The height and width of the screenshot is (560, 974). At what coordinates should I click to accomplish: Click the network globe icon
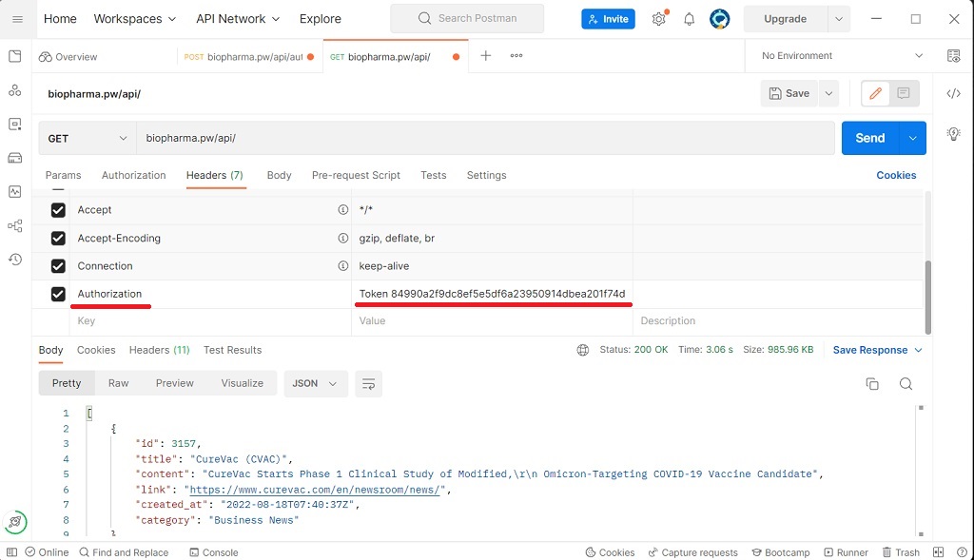pos(583,350)
